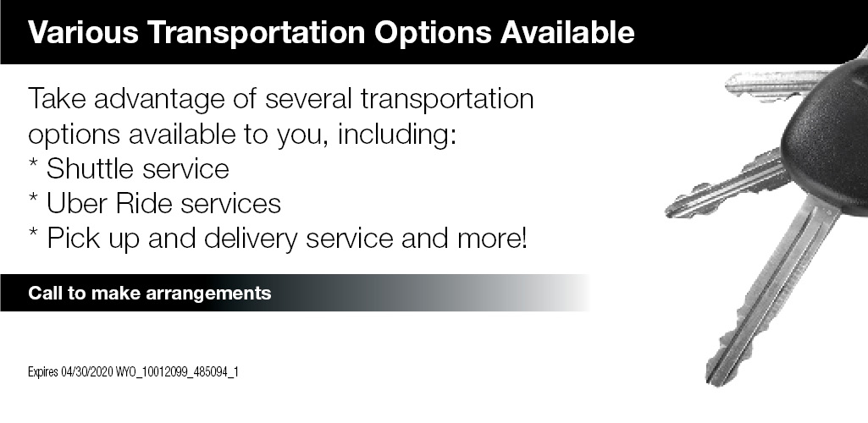Select the 'Uber Ride services' list item

pyautogui.click(x=163, y=204)
